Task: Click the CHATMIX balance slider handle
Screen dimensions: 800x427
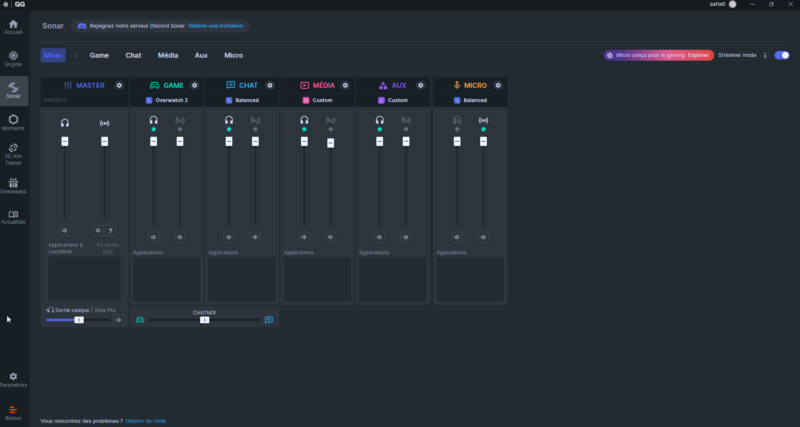Action: [x=204, y=320]
